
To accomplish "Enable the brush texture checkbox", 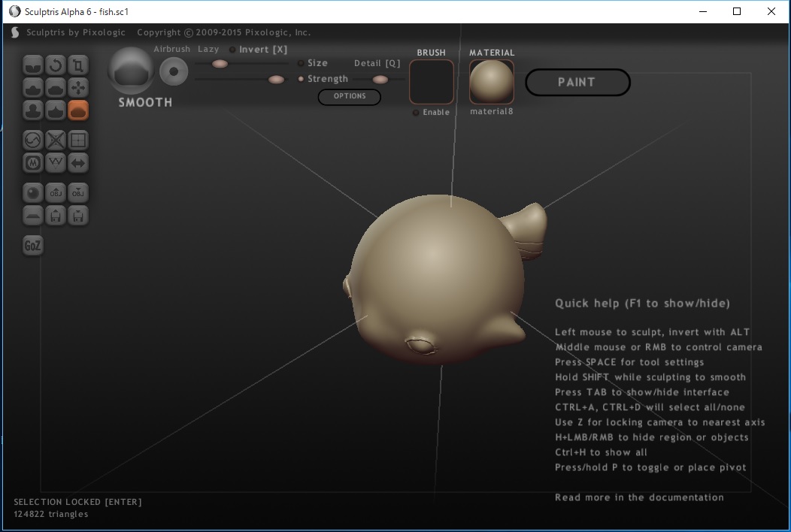I will [416, 113].
